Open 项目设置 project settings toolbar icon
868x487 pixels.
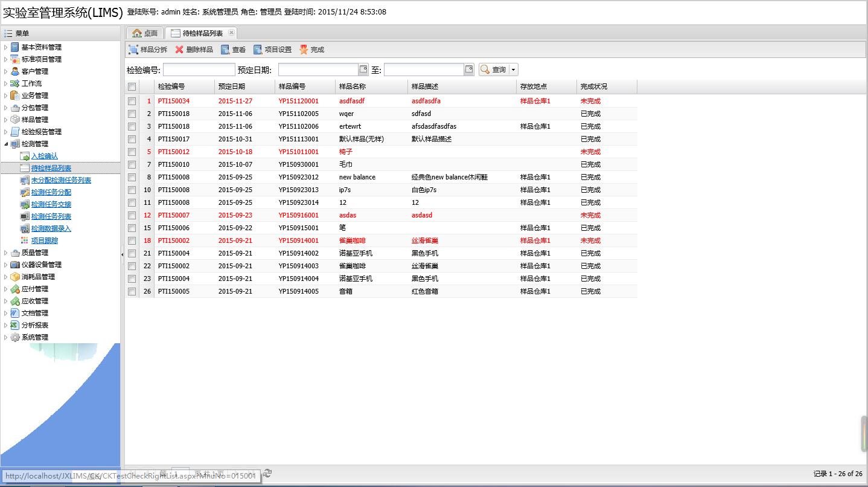tap(258, 50)
